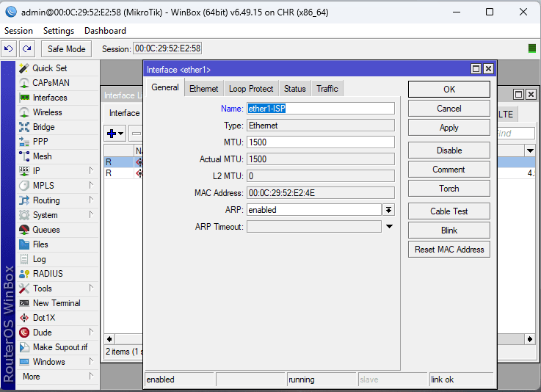Click the Undo arrow icon in toolbar

(9, 49)
